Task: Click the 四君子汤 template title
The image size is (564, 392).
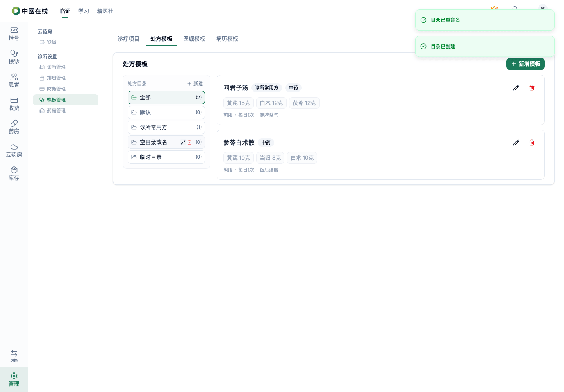Action: click(x=236, y=88)
